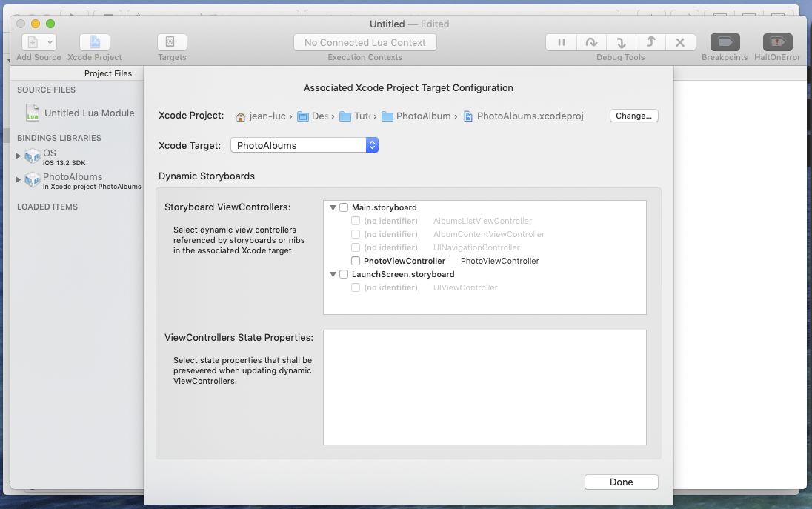Screen dimensions: 812x509
Task: Click the Xcode Project toolbar icon
Action: coord(95,42)
